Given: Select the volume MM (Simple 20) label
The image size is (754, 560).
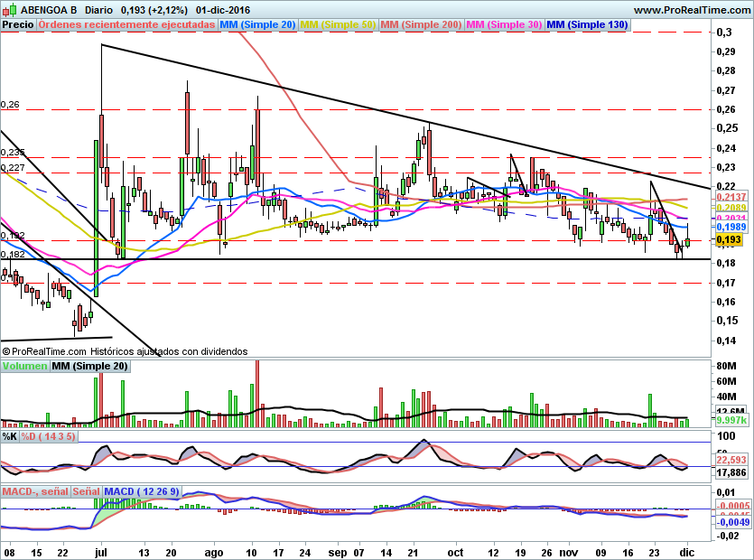Looking at the screenshot, I should (x=90, y=366).
